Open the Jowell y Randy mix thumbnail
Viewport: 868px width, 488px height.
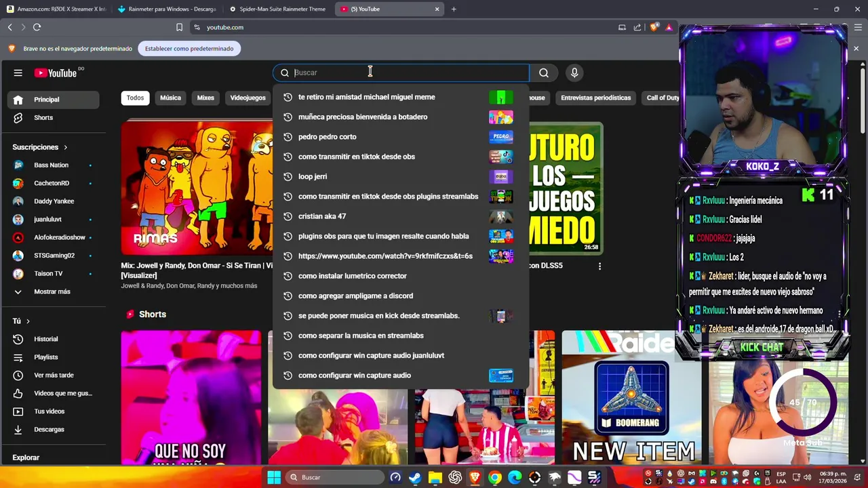[x=197, y=188]
